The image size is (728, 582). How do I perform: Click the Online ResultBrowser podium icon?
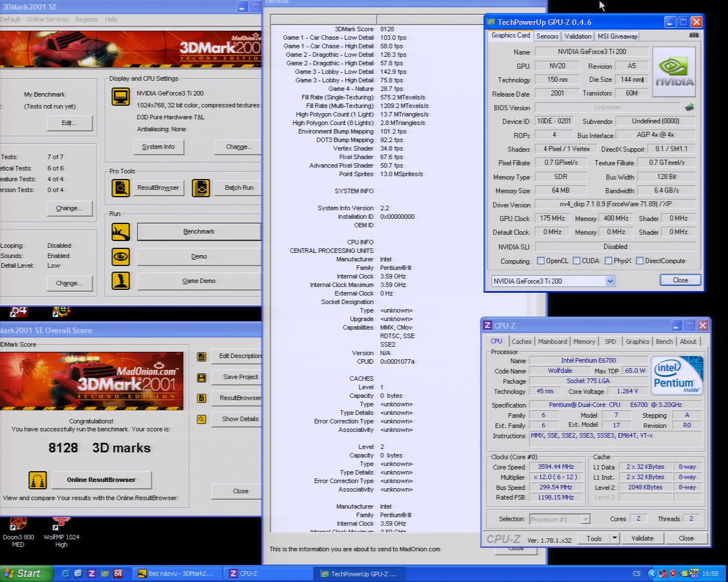38,480
